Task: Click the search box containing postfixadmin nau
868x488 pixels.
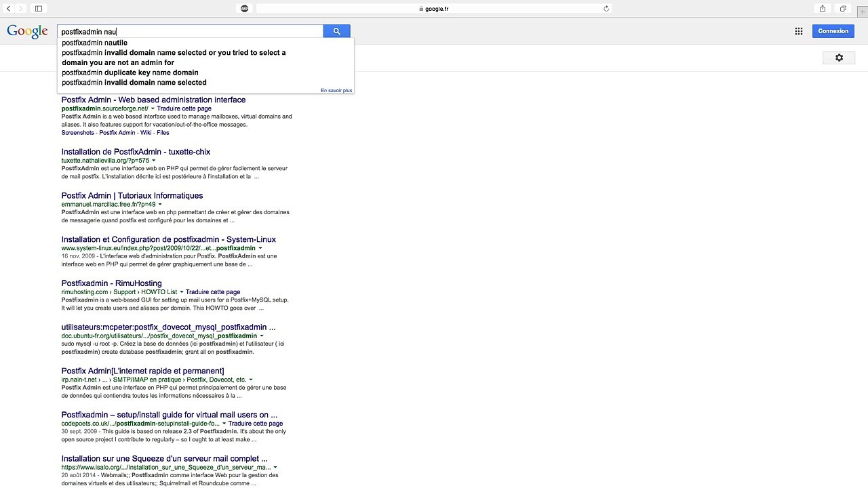Action: click(191, 31)
